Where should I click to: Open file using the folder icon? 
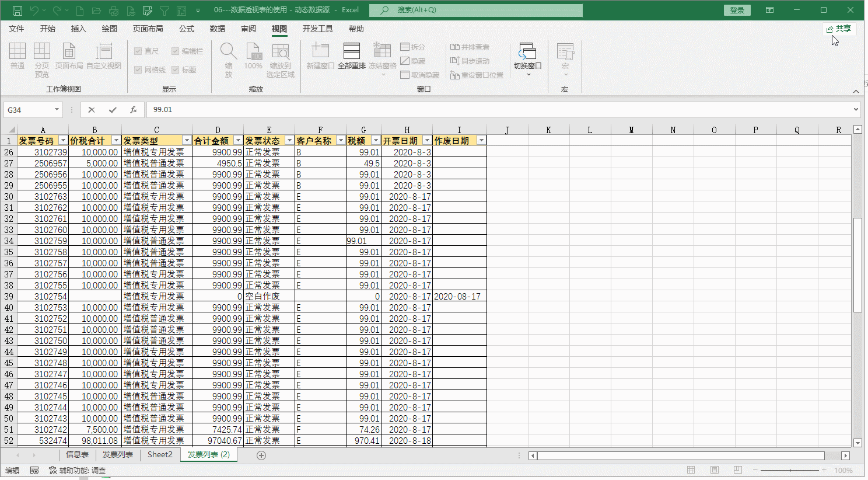pos(97,11)
